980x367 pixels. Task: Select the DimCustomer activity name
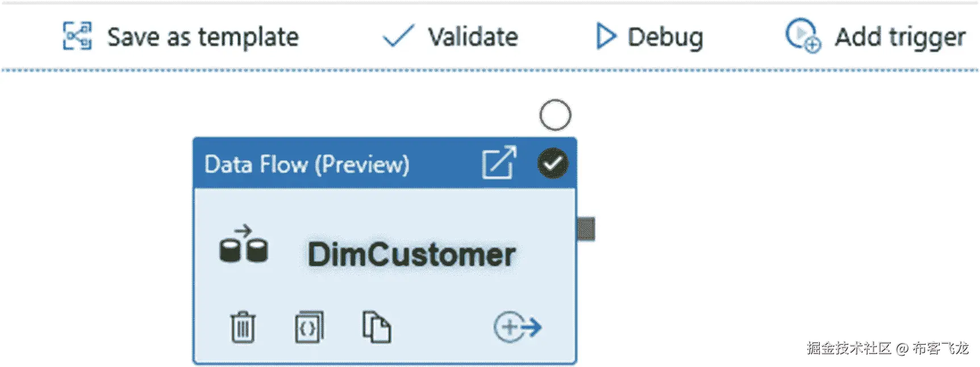(412, 254)
